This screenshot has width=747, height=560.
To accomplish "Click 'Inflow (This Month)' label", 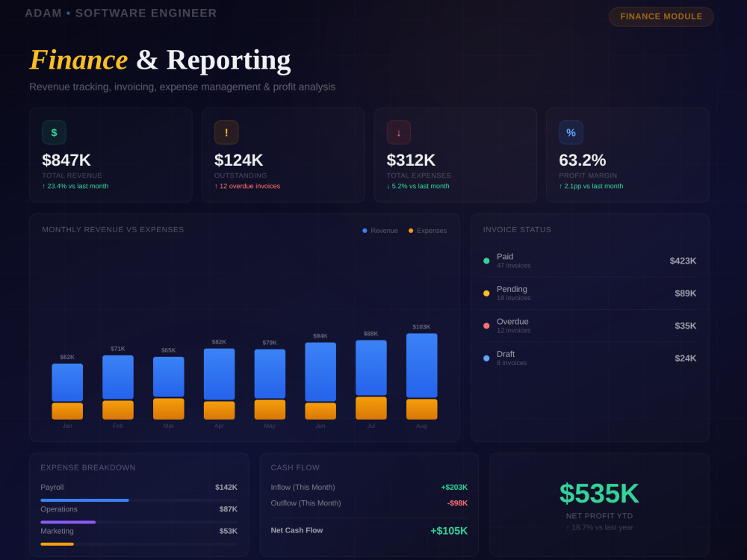I will (303, 487).
